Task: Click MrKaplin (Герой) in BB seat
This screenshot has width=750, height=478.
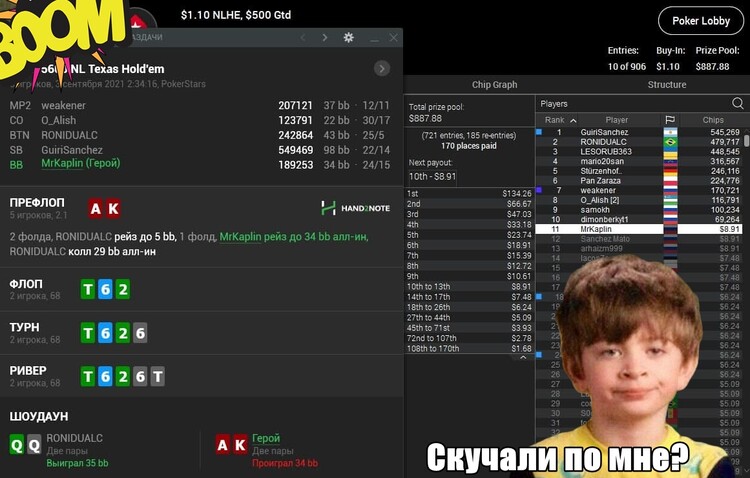Action: click(x=80, y=163)
